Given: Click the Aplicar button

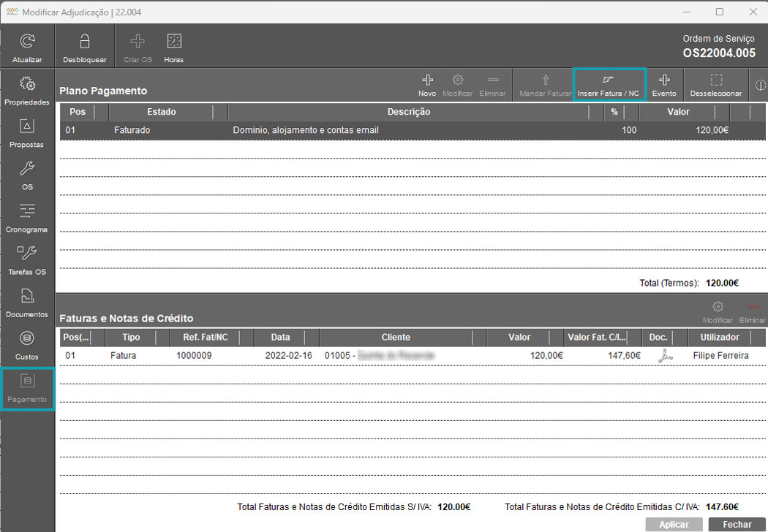Looking at the screenshot, I should coord(674,524).
